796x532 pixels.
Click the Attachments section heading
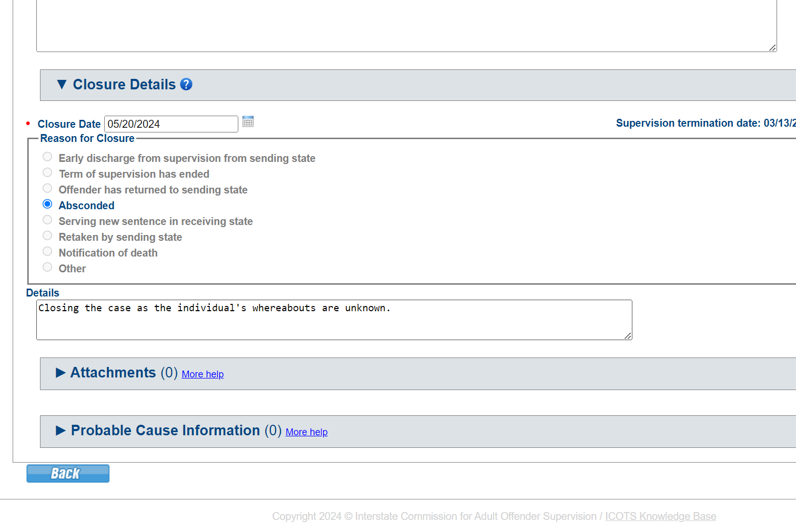click(x=113, y=373)
